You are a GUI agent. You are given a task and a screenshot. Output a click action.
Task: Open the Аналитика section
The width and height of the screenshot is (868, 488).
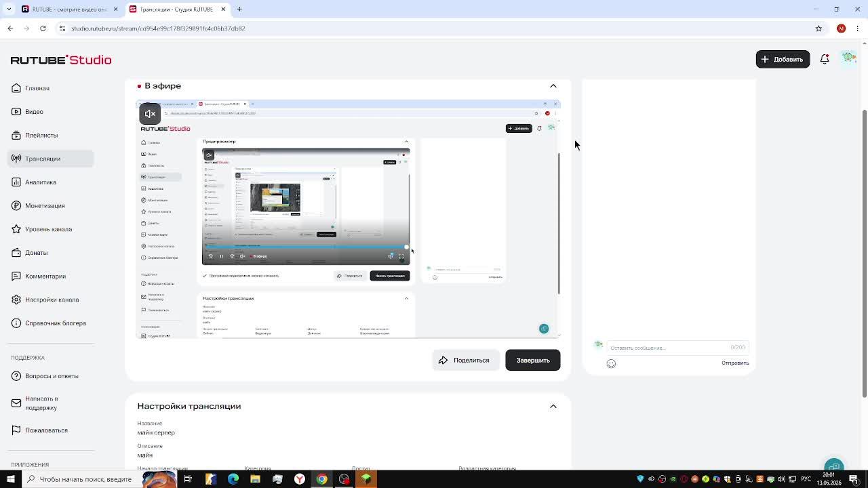pyautogui.click(x=51, y=182)
